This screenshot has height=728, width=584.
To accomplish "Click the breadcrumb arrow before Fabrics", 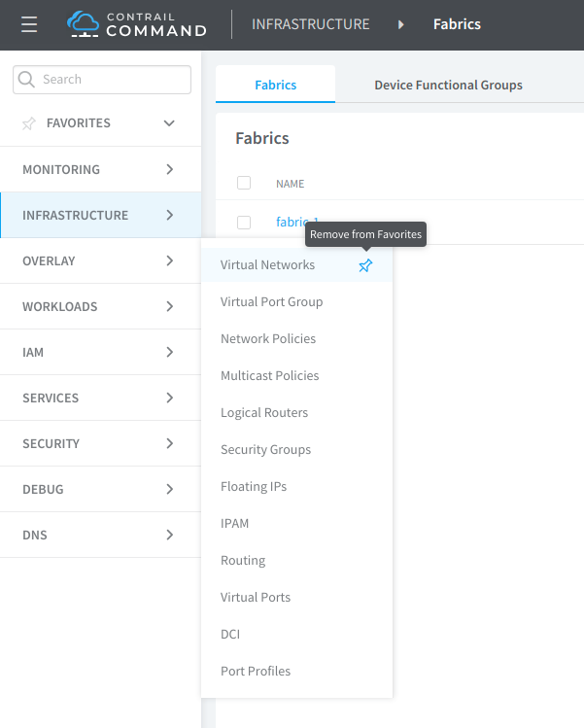I will [x=401, y=24].
